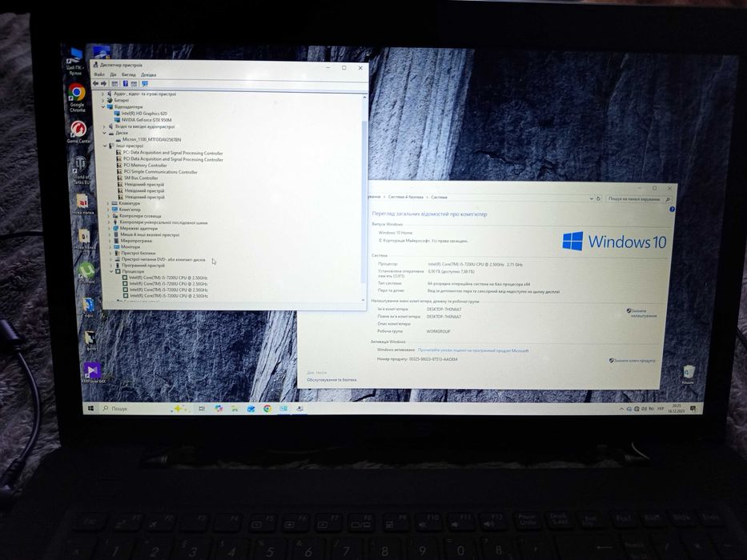Open the Цей ПК desktop shortcut
The image size is (747, 560).
pyautogui.click(x=74, y=61)
